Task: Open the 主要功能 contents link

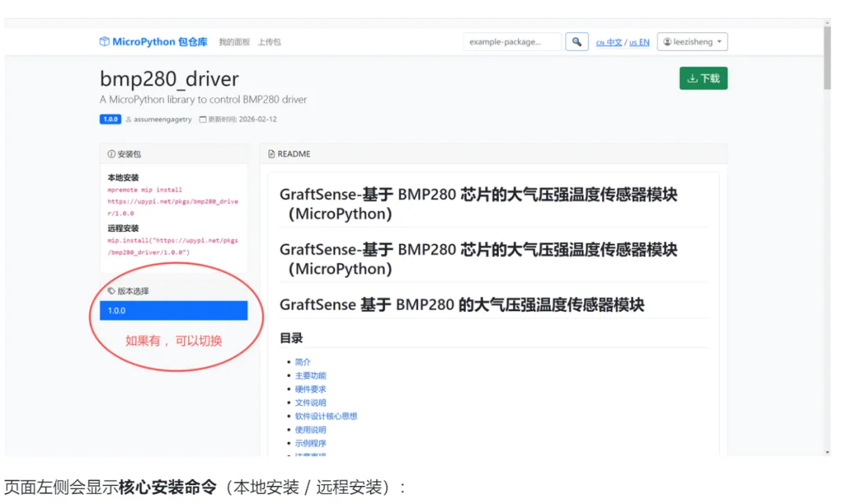Action: (311, 375)
